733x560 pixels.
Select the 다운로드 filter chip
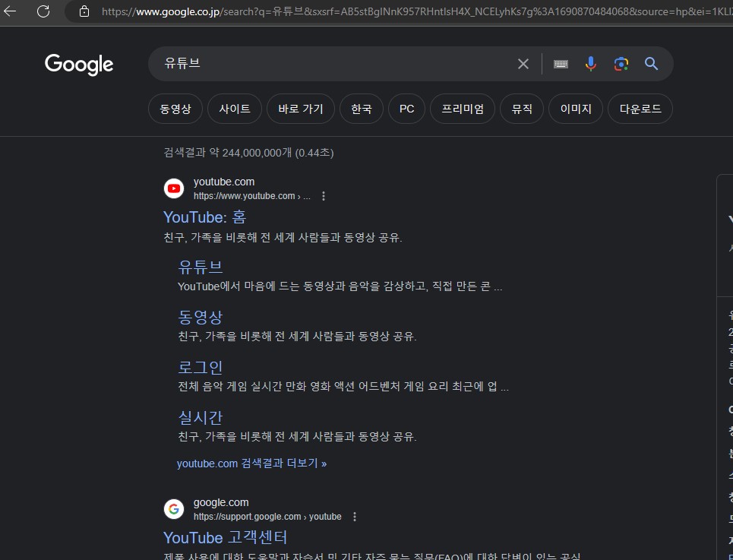(640, 109)
